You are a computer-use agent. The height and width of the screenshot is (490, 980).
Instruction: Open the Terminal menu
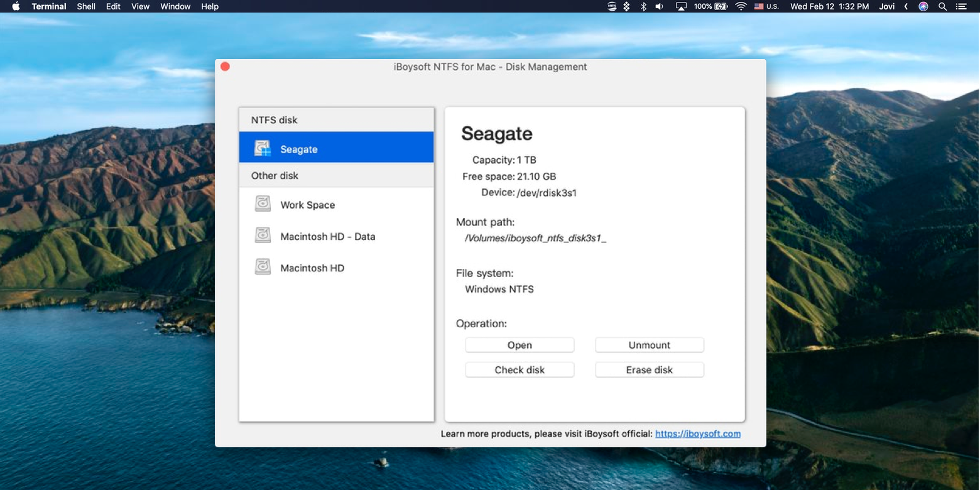49,6
